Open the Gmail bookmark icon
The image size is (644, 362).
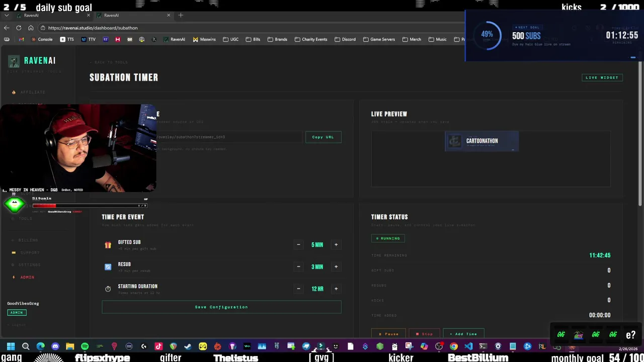coord(21,39)
